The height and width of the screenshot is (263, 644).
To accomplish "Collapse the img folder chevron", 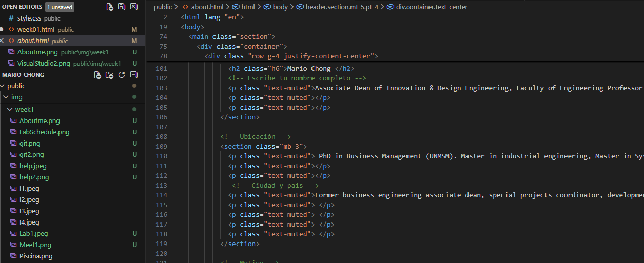I will pos(6,97).
